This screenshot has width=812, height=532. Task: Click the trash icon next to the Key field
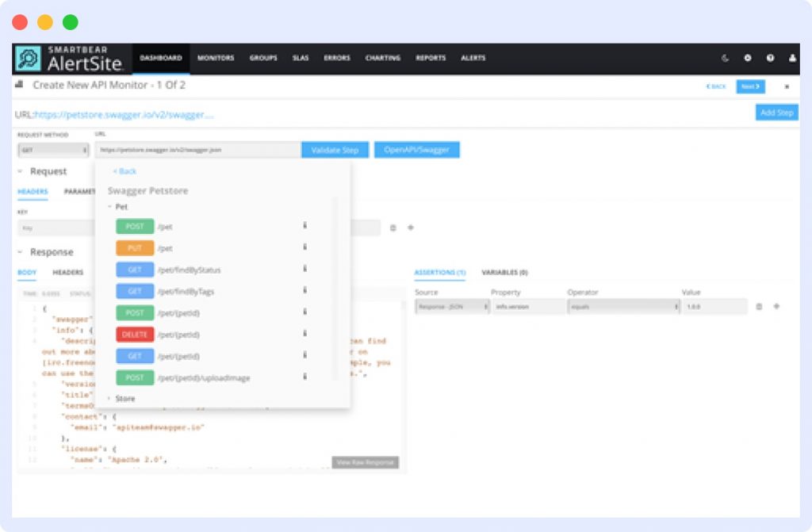click(394, 228)
